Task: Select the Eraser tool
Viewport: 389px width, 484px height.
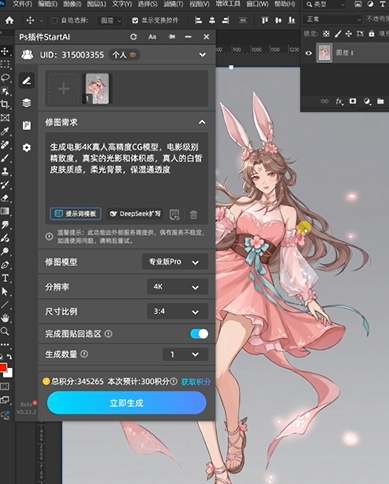Action: tap(5, 198)
